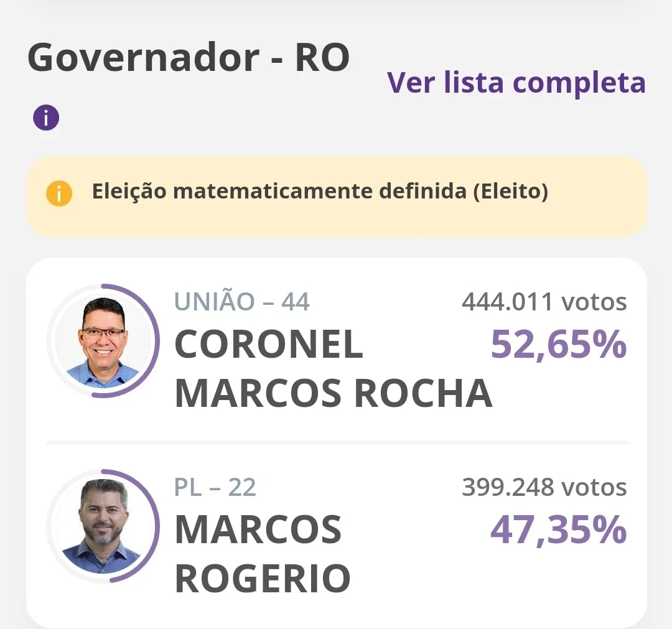Screen dimensions: 672x629
Task: Click the Eleição matematicamente definida banner text
Action: pyautogui.click(x=320, y=191)
